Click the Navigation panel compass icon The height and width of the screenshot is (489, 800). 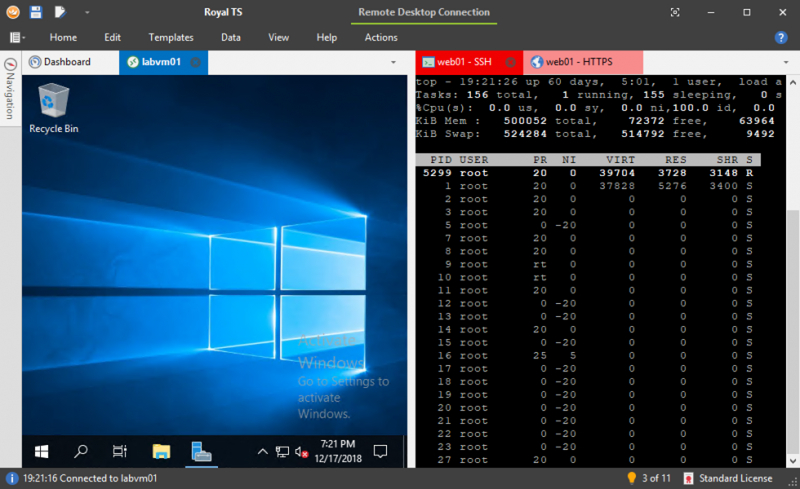point(11,64)
